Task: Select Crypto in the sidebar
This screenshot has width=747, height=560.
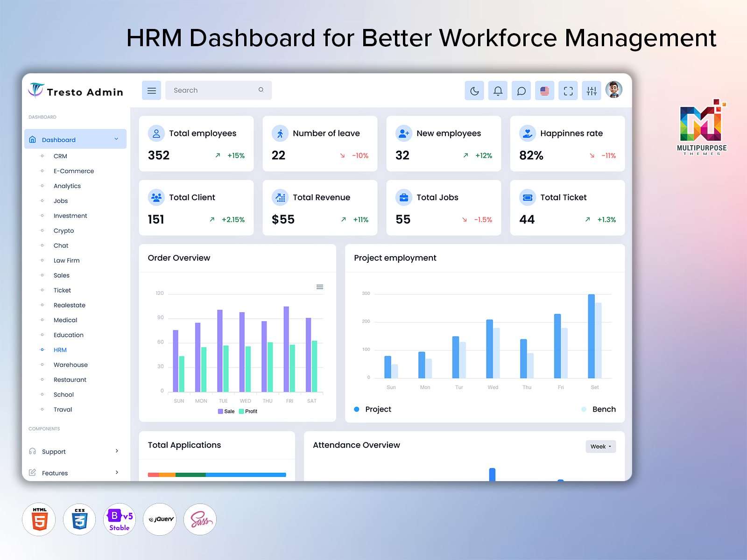Action: pos(64,231)
